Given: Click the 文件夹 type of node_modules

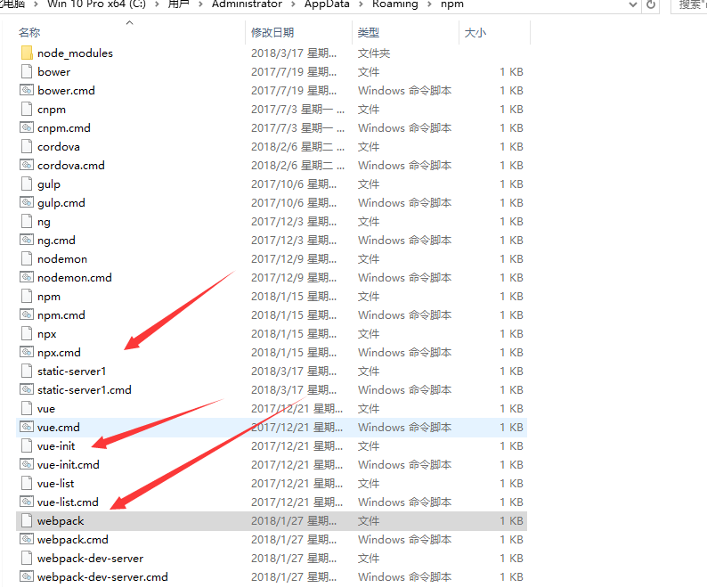Looking at the screenshot, I should click(374, 53).
